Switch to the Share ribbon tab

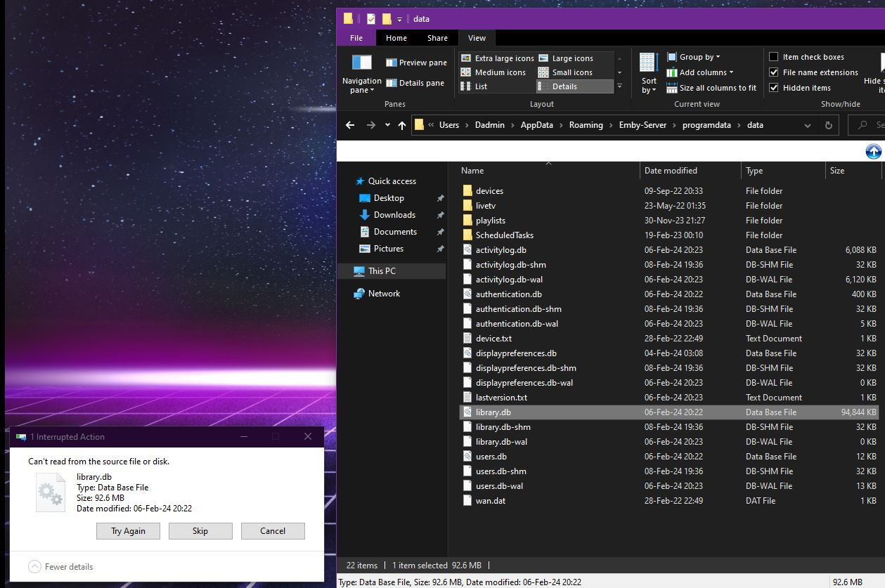pyautogui.click(x=437, y=38)
